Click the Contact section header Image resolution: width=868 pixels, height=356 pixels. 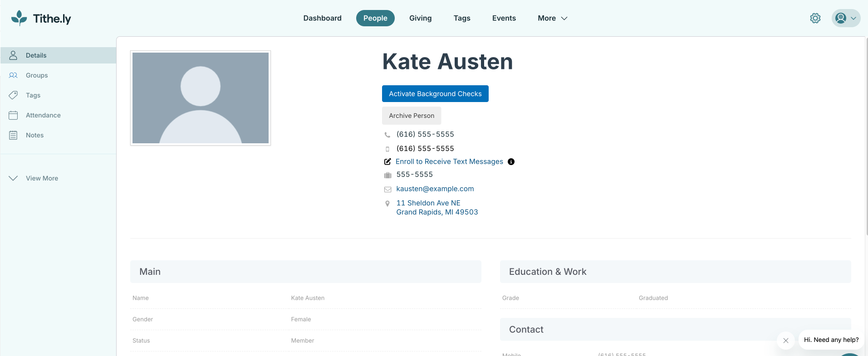pyautogui.click(x=676, y=329)
